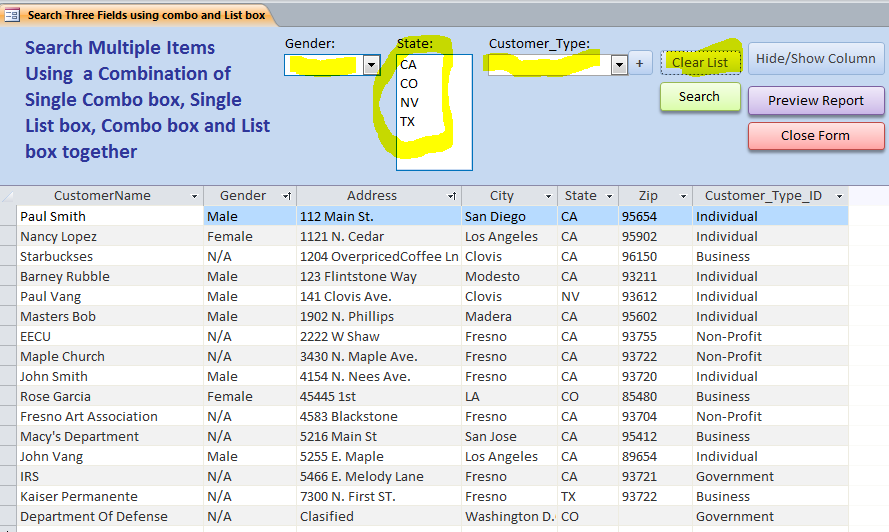Click the Clear List button
Image resolution: width=889 pixels, height=532 pixels.
pyautogui.click(x=700, y=62)
